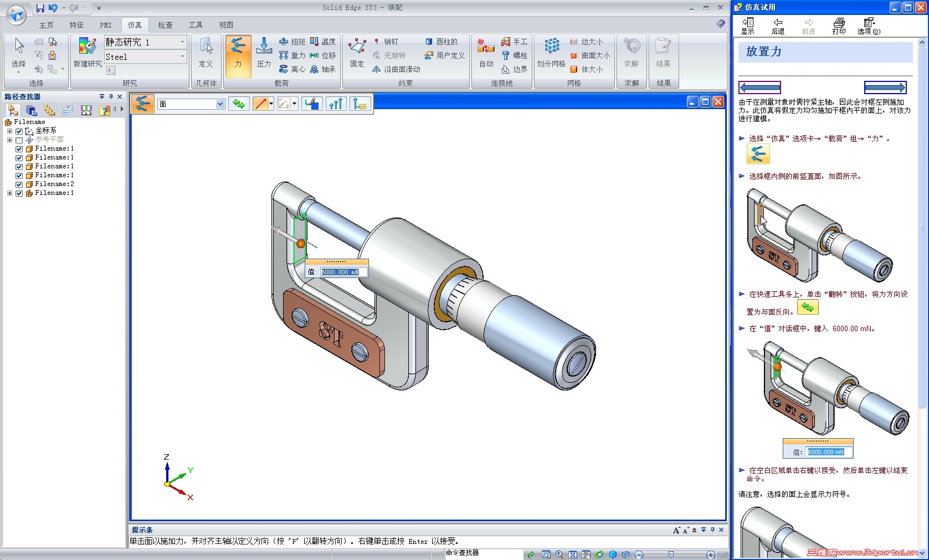Choose the Bolt (螺栓) connector
Screen dimensions: 929x560
514,55
